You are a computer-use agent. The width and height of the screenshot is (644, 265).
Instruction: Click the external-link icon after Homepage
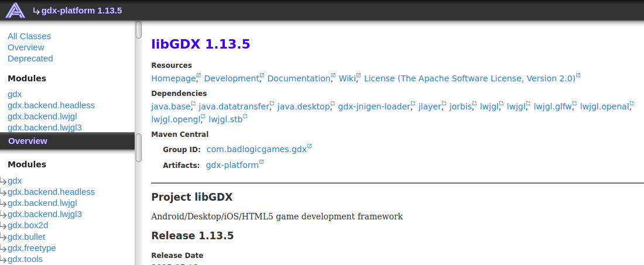click(198, 75)
